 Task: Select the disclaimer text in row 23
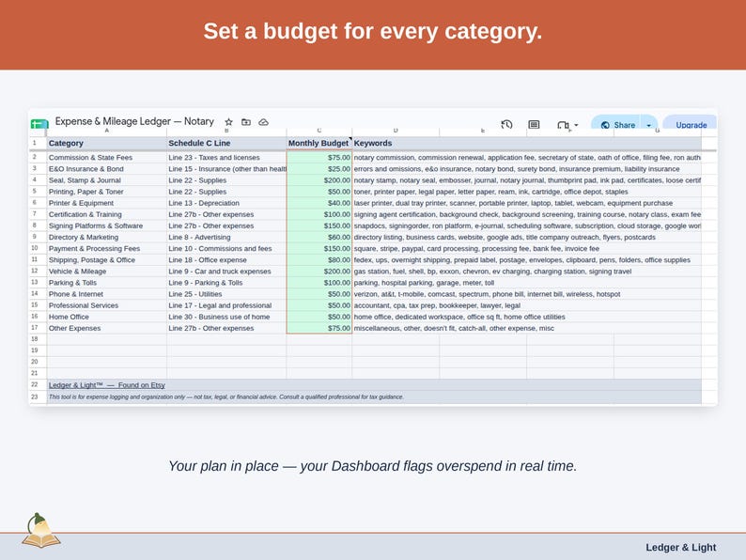click(226, 397)
